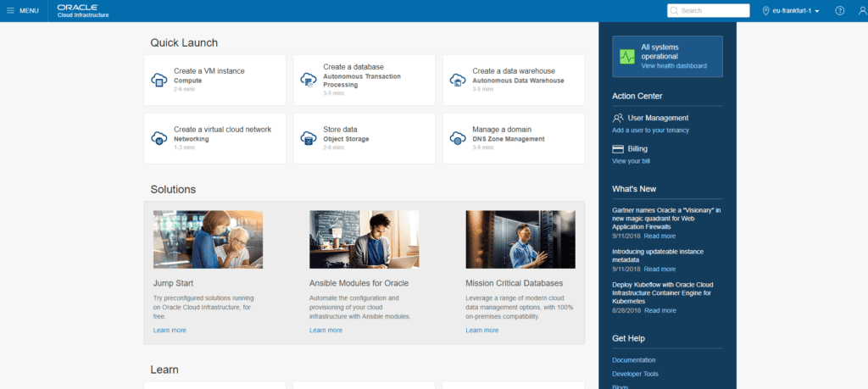The width and height of the screenshot is (868, 389).
Task: Click the Store data cloud icon
Action: [309, 138]
